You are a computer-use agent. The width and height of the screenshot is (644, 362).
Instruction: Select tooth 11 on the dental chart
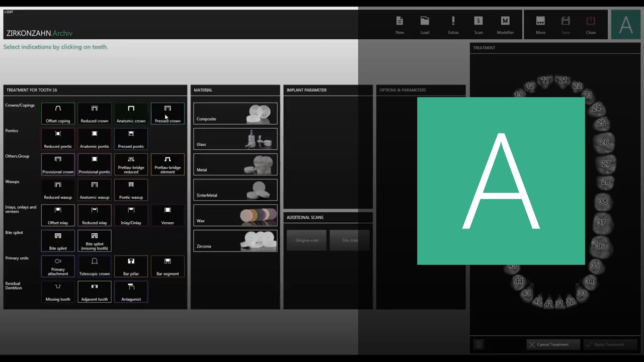click(545, 80)
